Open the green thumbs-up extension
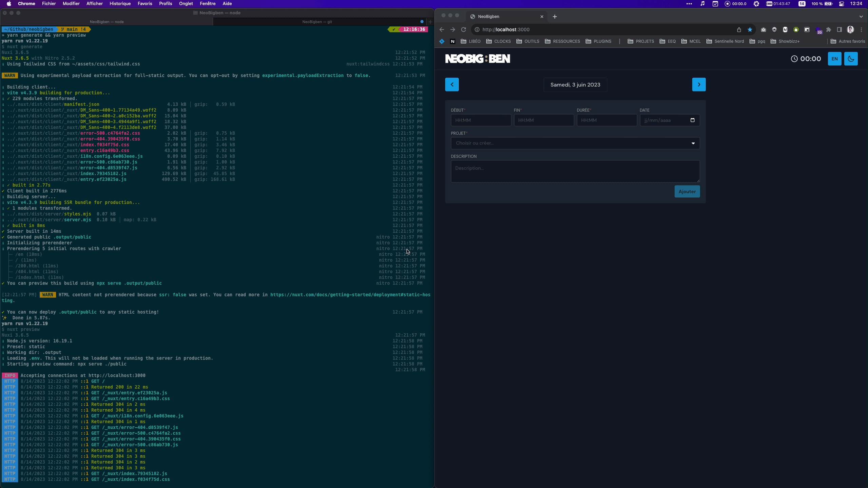 click(796, 30)
